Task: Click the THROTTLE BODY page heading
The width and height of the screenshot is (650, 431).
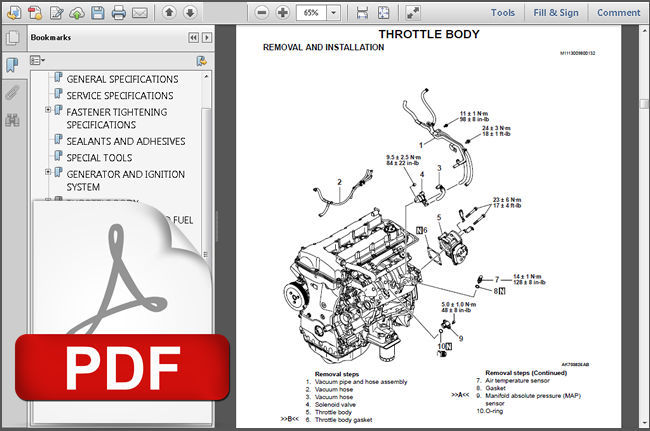Action: tap(429, 34)
